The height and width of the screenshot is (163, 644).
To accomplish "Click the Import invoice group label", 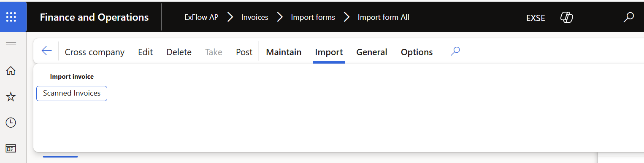I will (x=72, y=77).
